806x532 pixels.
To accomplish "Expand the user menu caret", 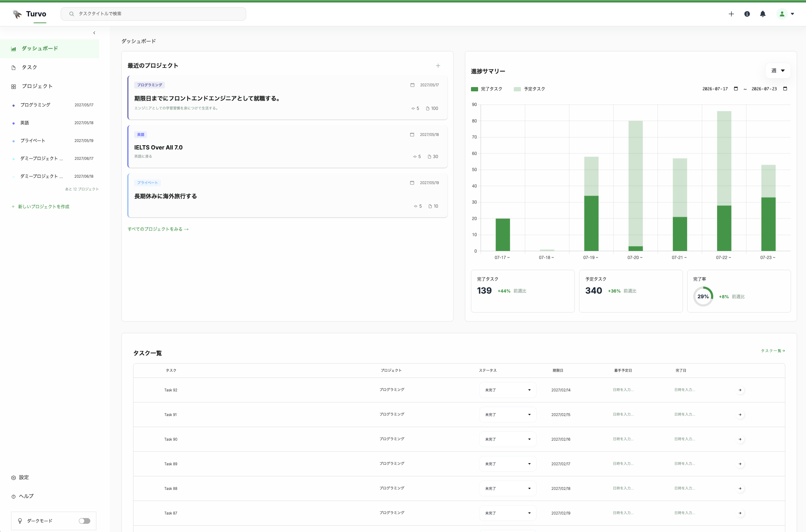I will [x=792, y=14].
